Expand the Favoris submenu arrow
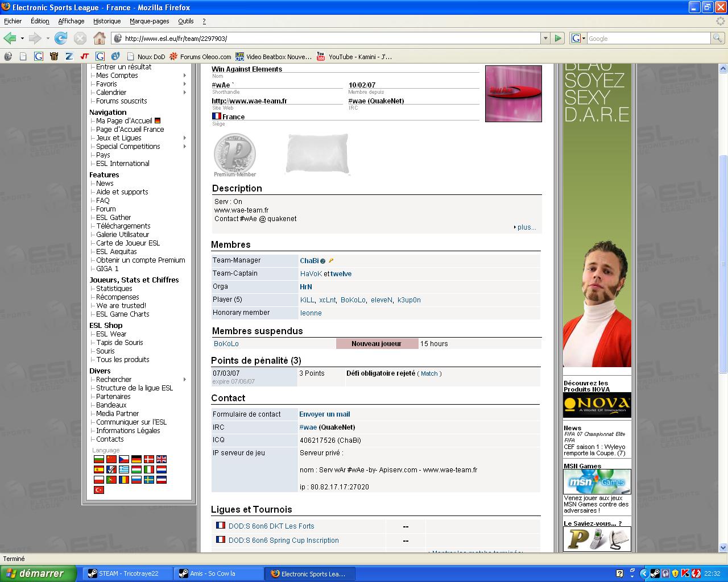 click(185, 84)
